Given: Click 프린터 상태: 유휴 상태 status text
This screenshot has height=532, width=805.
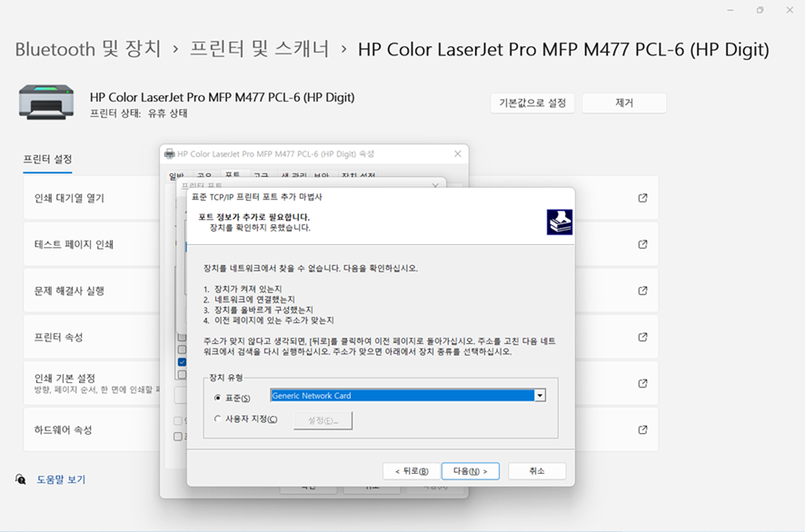Looking at the screenshot, I should pyautogui.click(x=139, y=113).
